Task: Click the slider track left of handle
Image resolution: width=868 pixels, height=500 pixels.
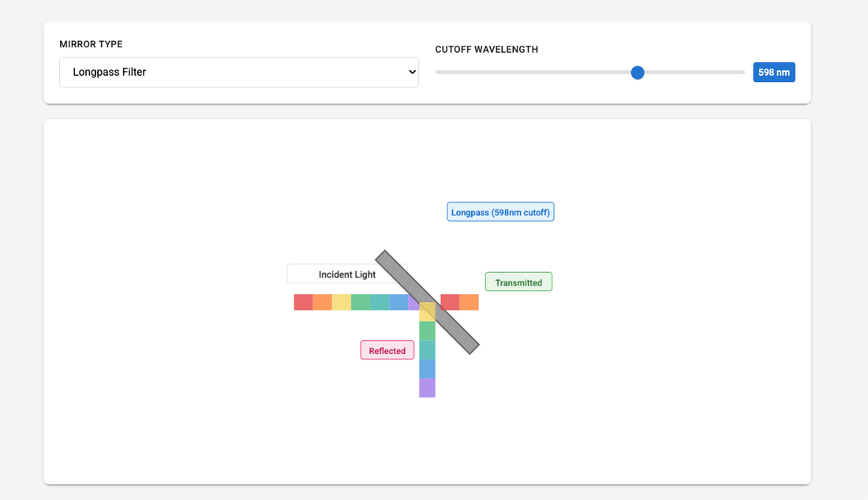Action: 533,73
